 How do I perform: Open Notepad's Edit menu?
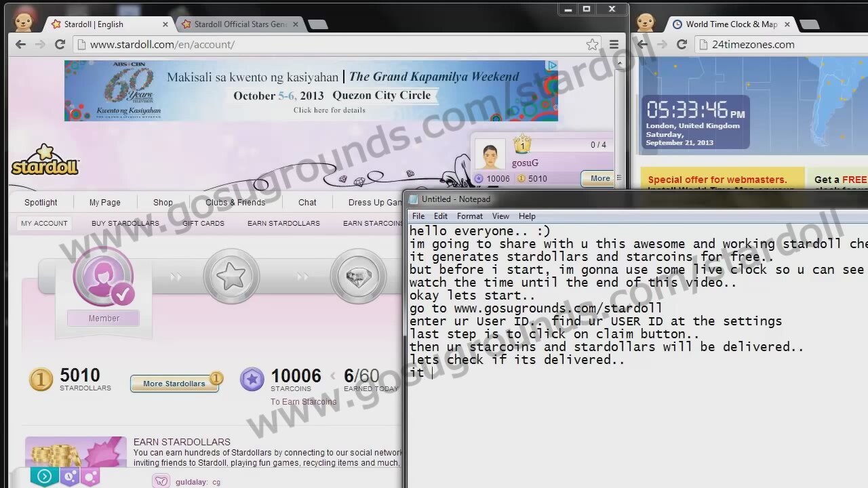441,216
